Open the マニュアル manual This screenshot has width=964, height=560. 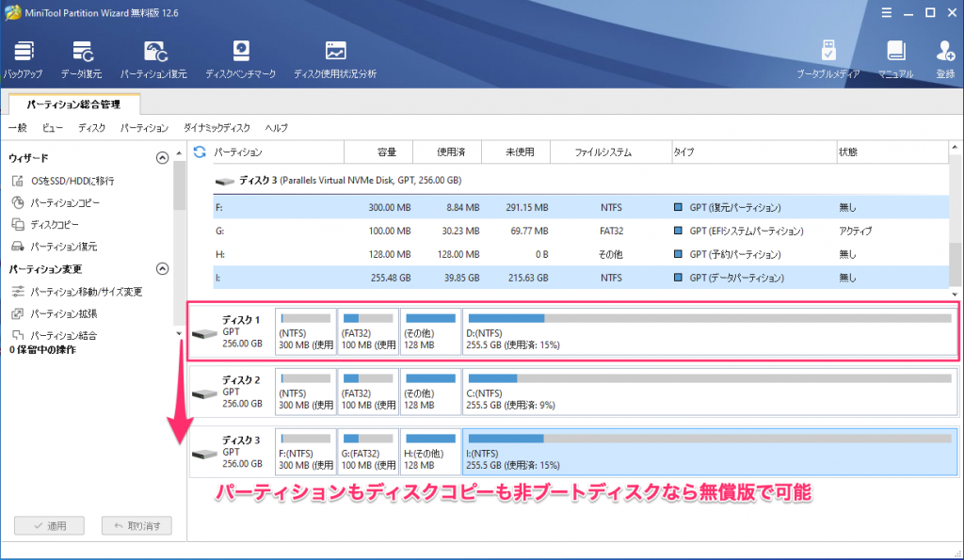[895, 59]
